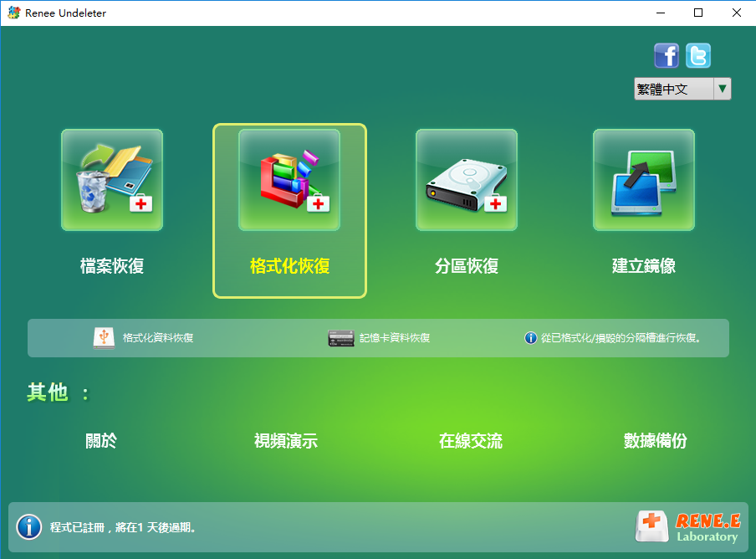The height and width of the screenshot is (559, 756).
Task: Open the Facebook page icon
Action: [x=667, y=55]
